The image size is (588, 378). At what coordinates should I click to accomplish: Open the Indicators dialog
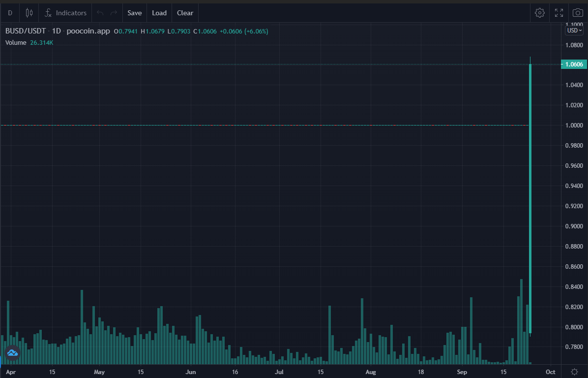(65, 13)
